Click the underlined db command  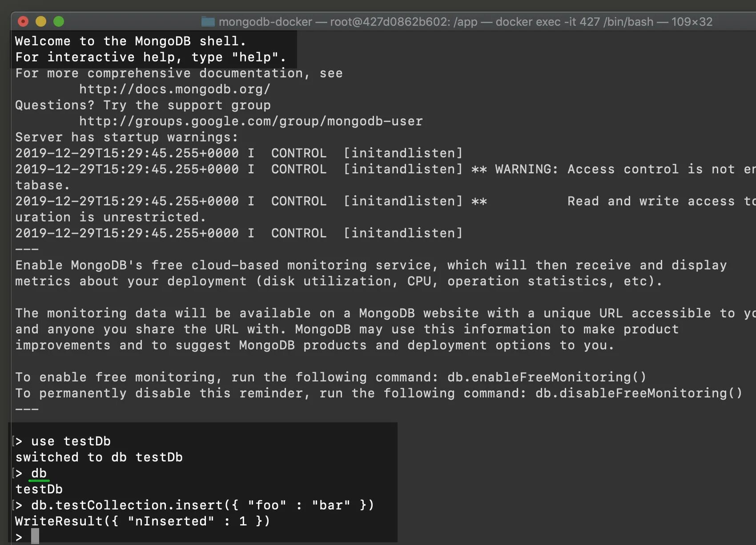point(39,473)
